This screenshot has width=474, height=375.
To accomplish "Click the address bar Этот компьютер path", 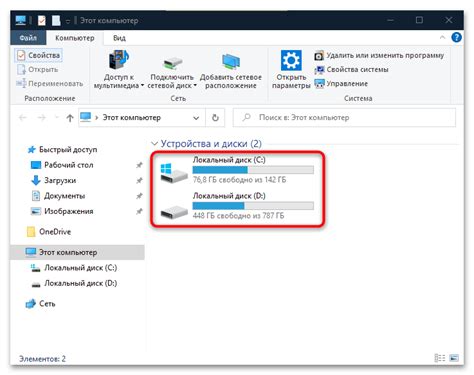I will [x=132, y=117].
